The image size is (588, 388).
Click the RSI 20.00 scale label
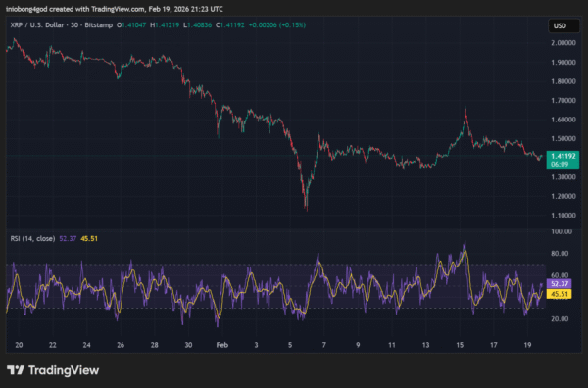click(x=560, y=318)
